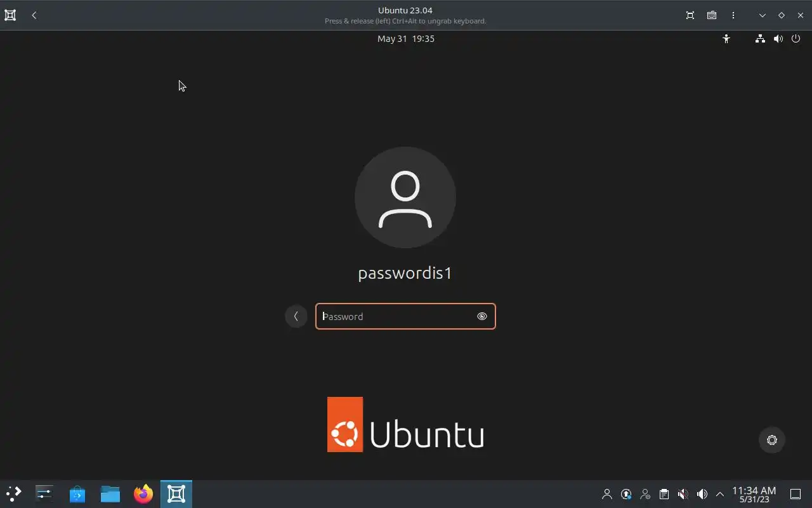Click the muted speaker tray icon
This screenshot has width=812, height=508.
pyautogui.click(x=683, y=494)
